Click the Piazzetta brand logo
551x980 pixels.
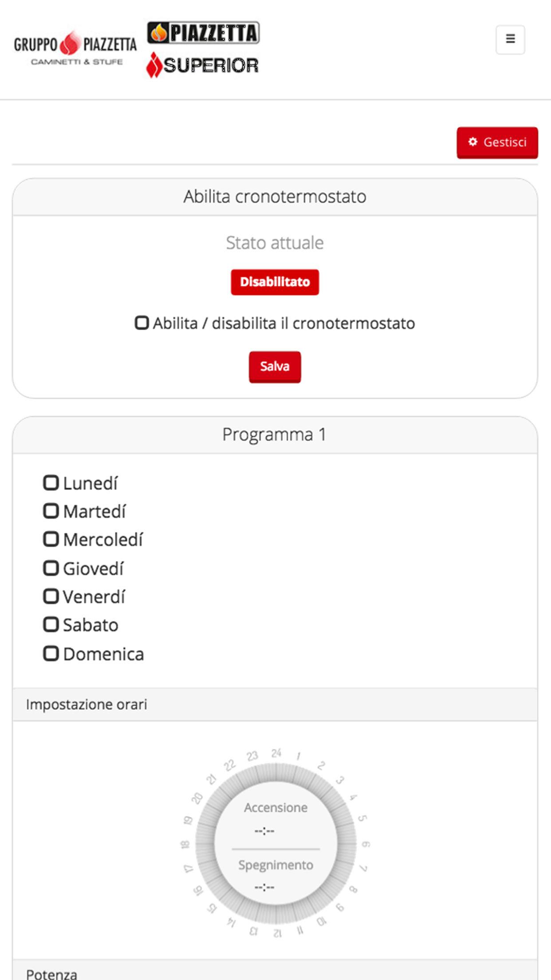[203, 33]
